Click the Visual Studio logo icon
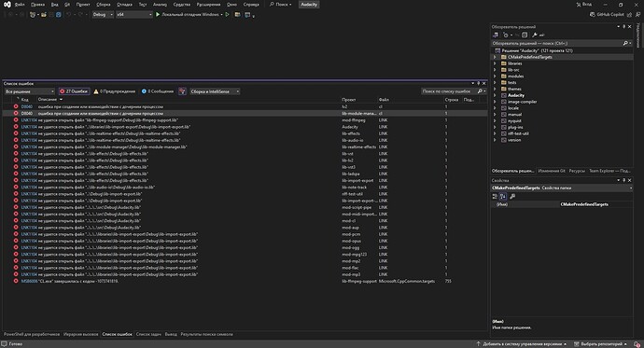The image size is (644, 348). [x=7, y=5]
